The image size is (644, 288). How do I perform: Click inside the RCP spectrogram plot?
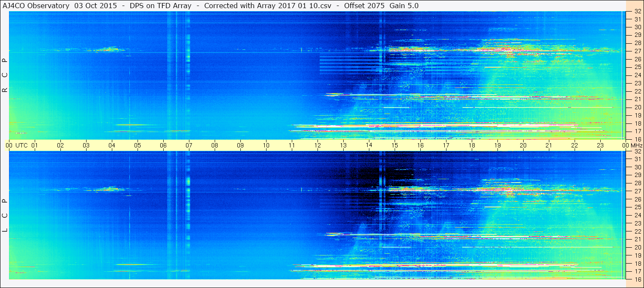click(x=317, y=75)
